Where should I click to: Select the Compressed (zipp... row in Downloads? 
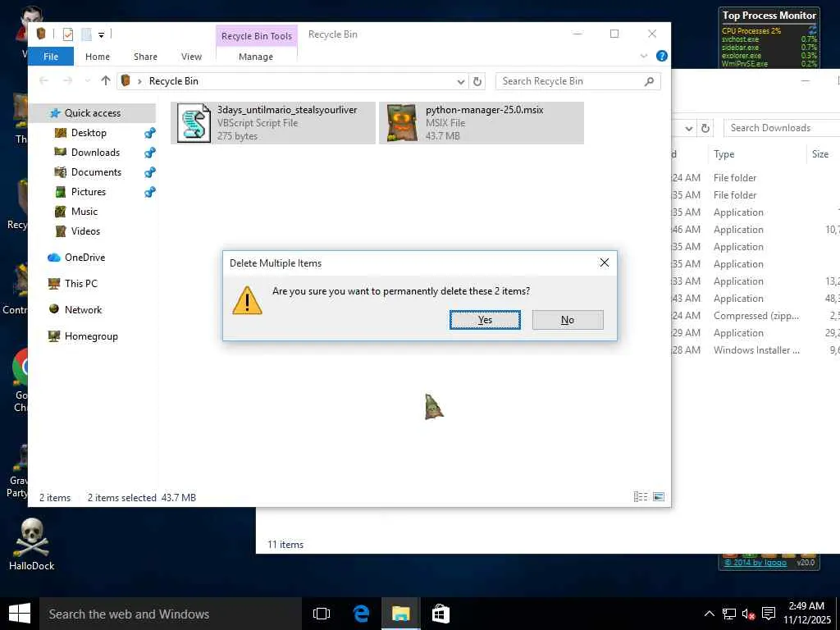[x=756, y=316]
